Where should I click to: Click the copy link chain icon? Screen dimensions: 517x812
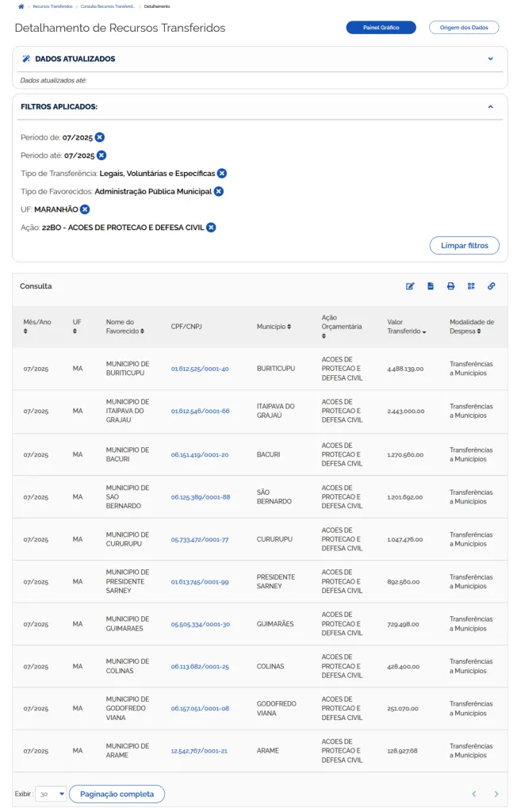click(491, 286)
